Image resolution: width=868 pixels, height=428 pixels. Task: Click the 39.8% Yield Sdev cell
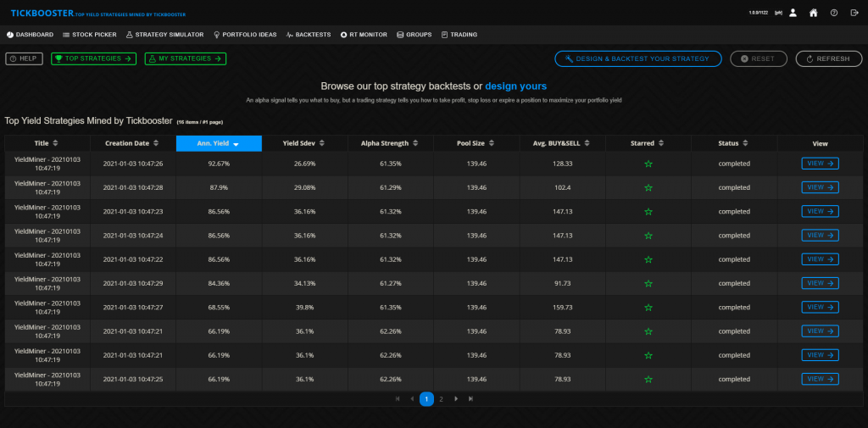304,308
